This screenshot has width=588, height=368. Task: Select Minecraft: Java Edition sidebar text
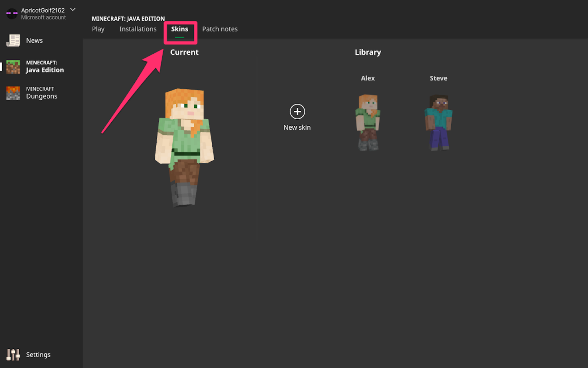[x=44, y=67]
